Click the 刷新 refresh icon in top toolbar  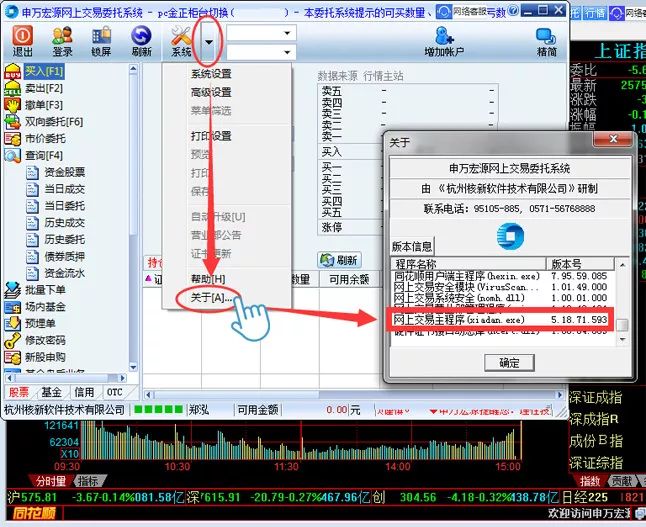pos(142,41)
